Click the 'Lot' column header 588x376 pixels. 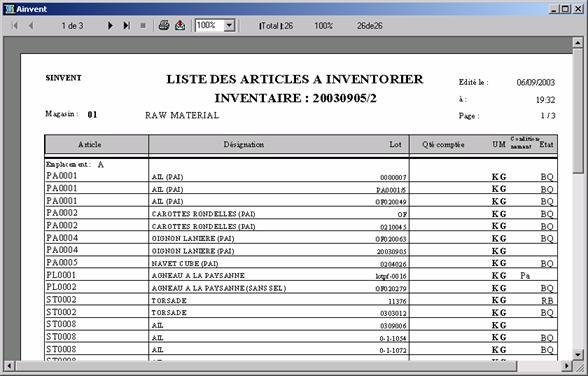[395, 145]
